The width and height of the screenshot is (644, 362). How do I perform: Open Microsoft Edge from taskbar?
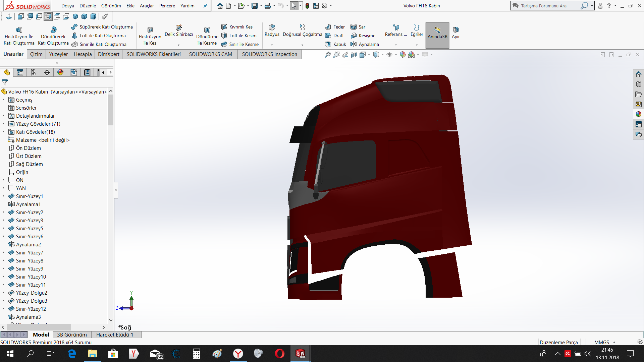tap(72, 353)
